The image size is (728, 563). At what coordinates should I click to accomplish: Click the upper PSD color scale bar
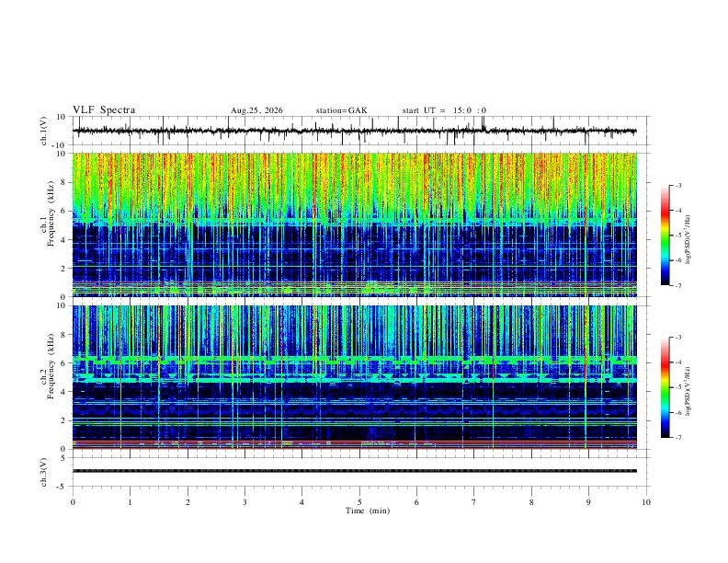coord(665,236)
